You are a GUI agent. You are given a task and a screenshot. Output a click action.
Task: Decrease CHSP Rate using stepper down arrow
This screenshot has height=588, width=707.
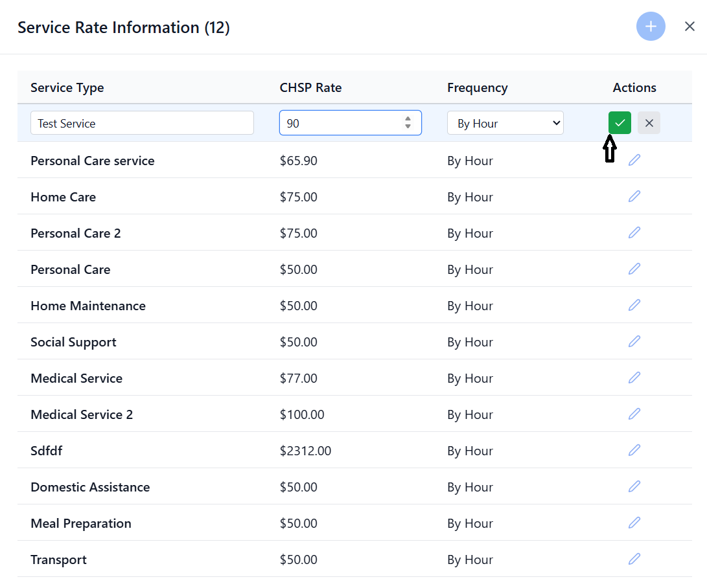coord(408,127)
